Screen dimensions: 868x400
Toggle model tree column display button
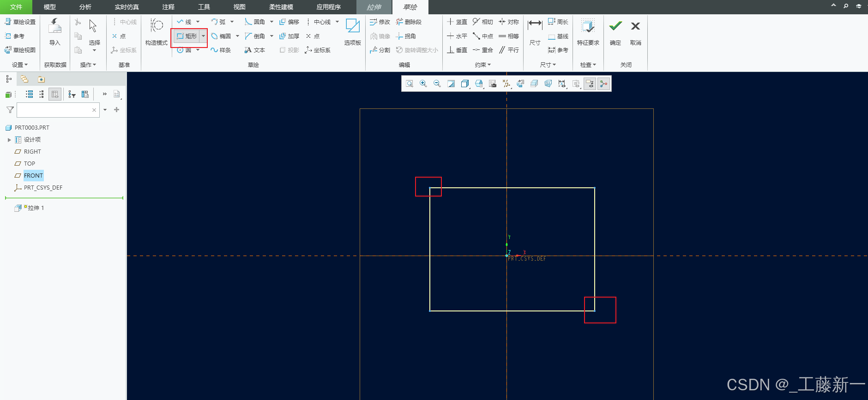(x=55, y=94)
